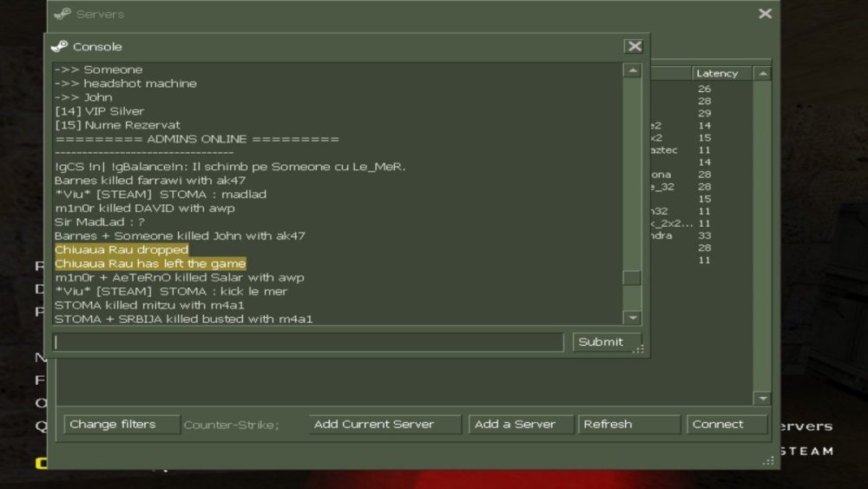Focus the console command input field
Image resolution: width=868 pixels, height=489 pixels.
308,342
